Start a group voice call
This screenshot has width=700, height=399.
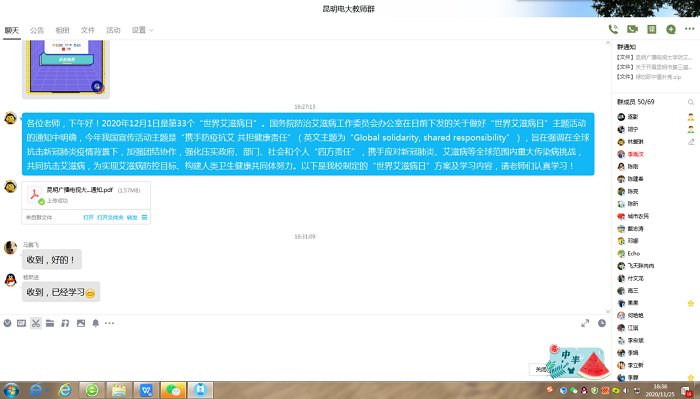[x=613, y=29]
